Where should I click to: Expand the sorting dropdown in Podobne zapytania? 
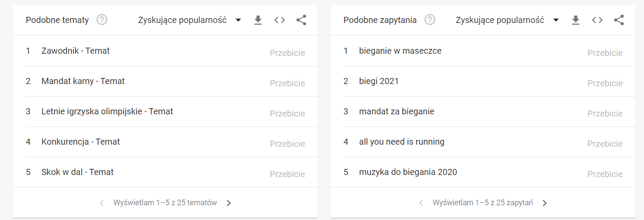tap(507, 20)
